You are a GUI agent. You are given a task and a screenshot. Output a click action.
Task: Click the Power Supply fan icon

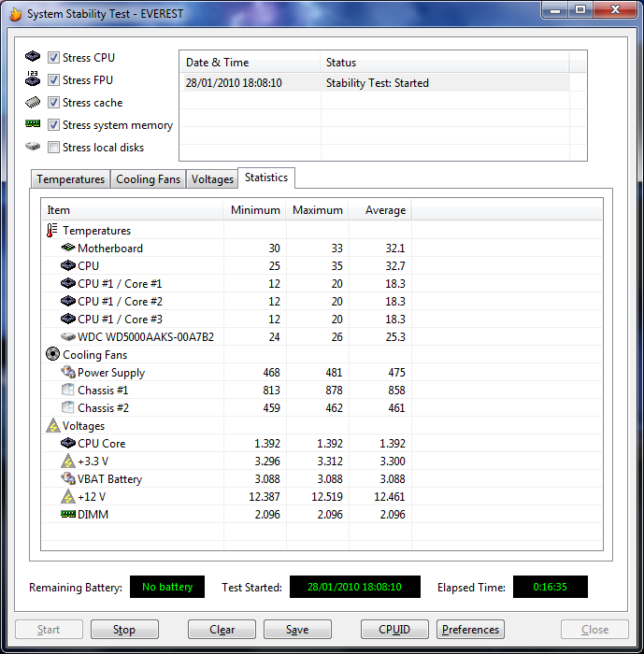[67, 373]
